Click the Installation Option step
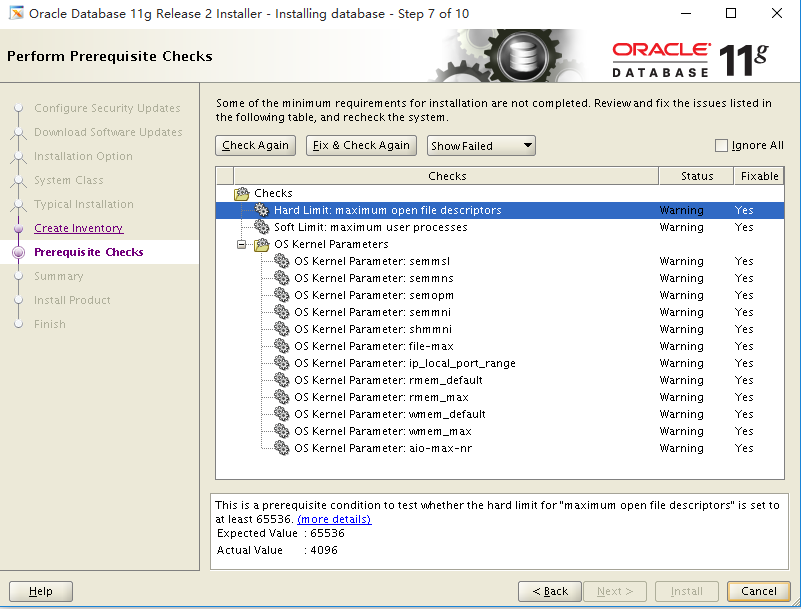Viewport: 801px width, 609px height. pos(83,156)
